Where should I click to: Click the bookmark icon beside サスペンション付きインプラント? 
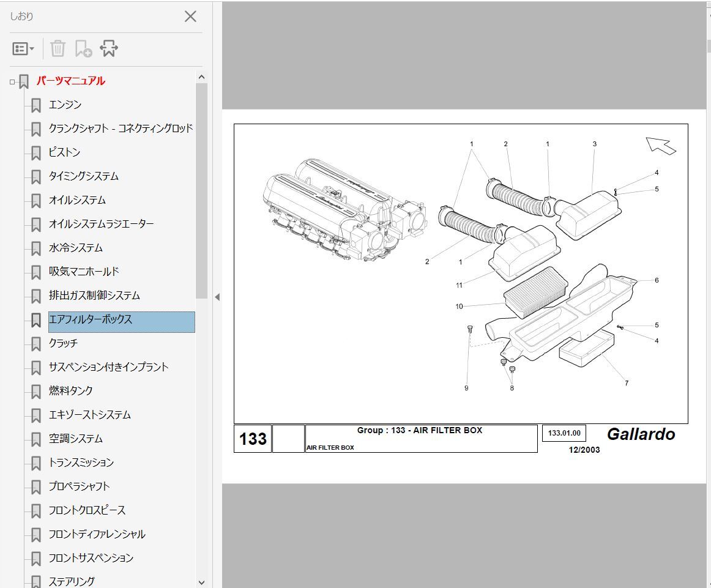pos(36,368)
